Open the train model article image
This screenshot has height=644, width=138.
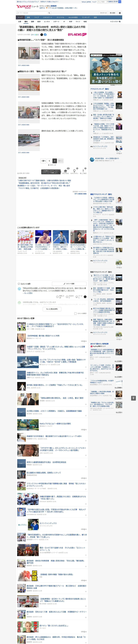click(x=29, y=140)
